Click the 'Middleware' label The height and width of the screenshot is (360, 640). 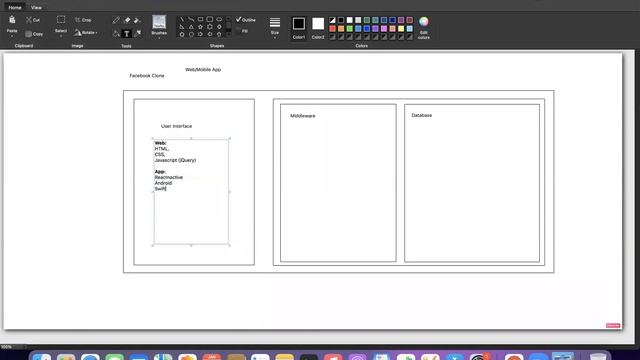pyautogui.click(x=302, y=116)
